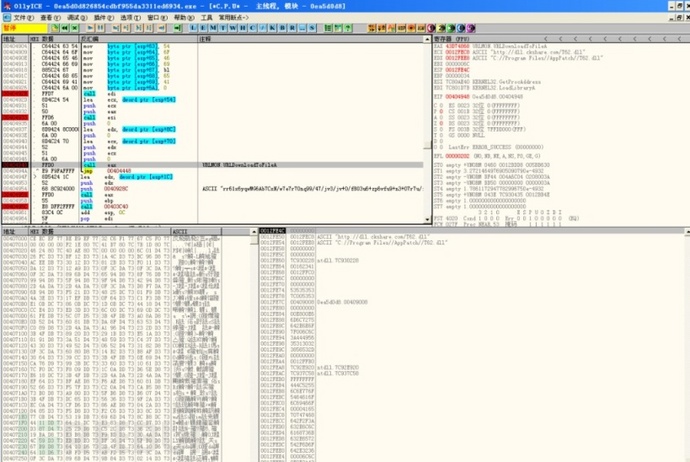The image size is (690, 462).
Task: Open file toolbar icon
Action: pos(55,28)
